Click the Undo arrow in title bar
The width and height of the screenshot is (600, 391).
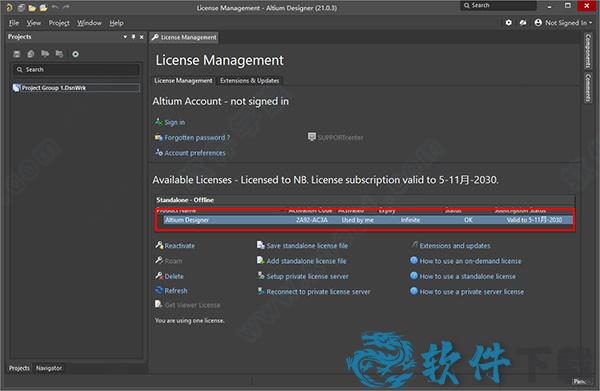tap(55, 7)
